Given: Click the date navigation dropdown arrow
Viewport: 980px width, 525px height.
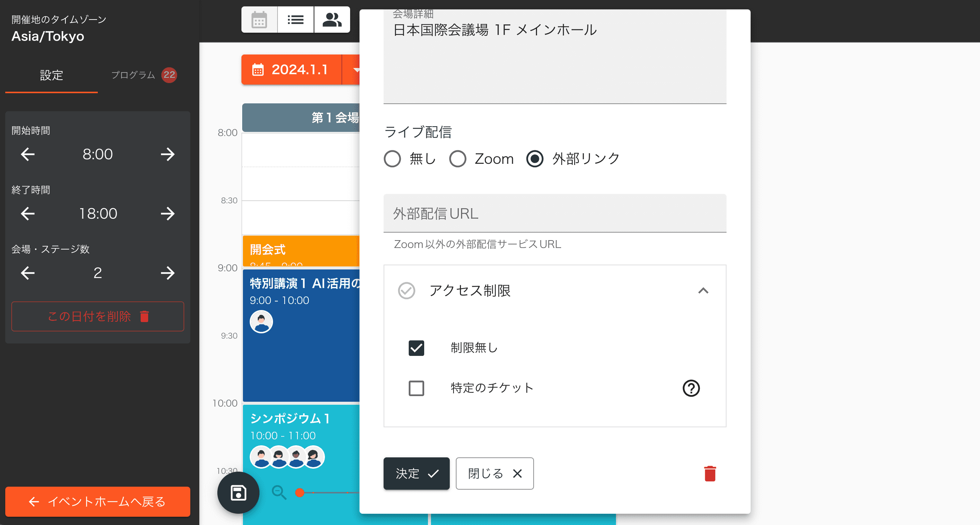Looking at the screenshot, I should tap(360, 70).
